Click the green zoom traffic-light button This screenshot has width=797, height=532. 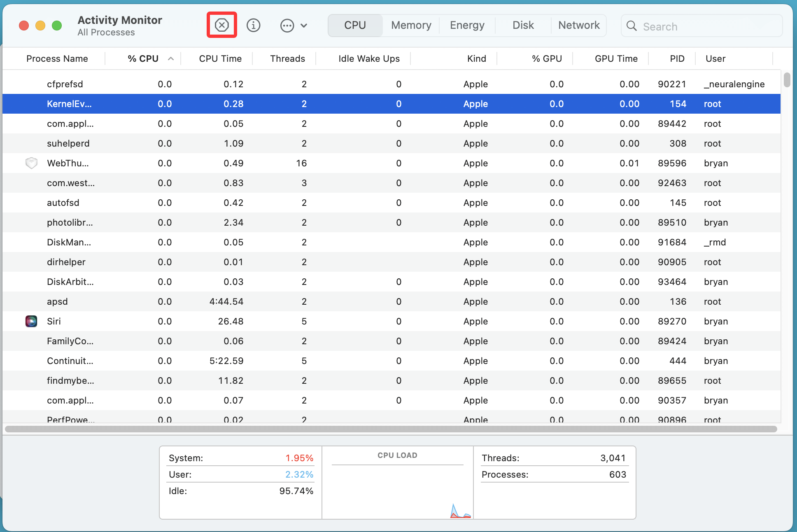57,25
